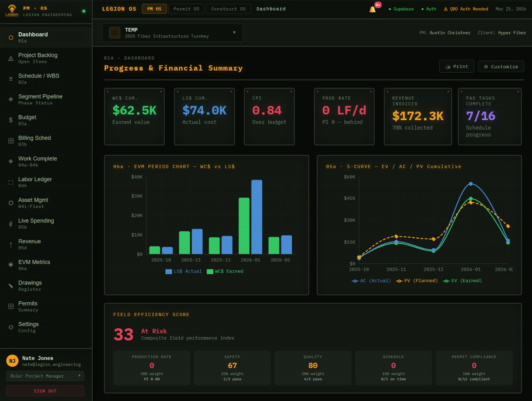This screenshot has height=401, width=532.
Task: Click the CPI 0.84 metric card
Action: (269, 116)
